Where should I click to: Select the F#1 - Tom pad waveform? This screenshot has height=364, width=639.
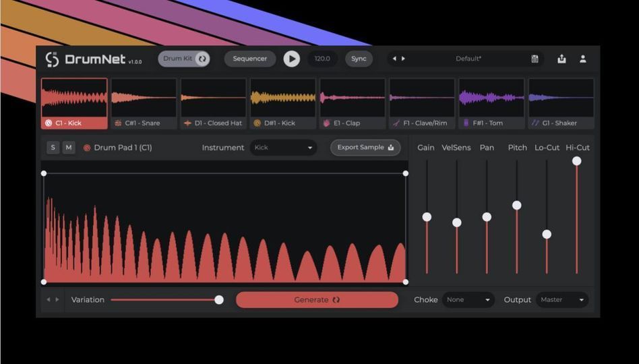coord(491,98)
